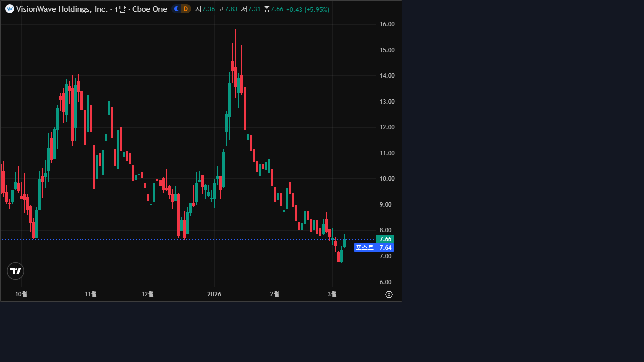Click the 12.00 price axis label

point(387,127)
